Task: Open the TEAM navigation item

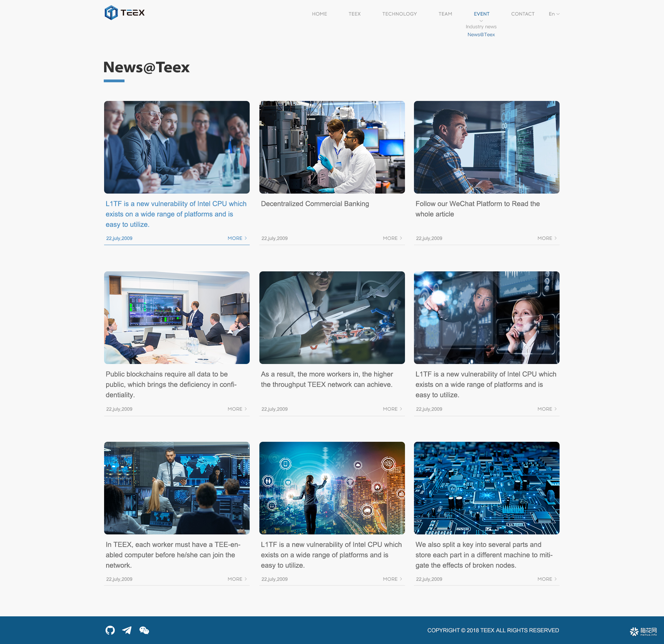Action: pos(445,14)
